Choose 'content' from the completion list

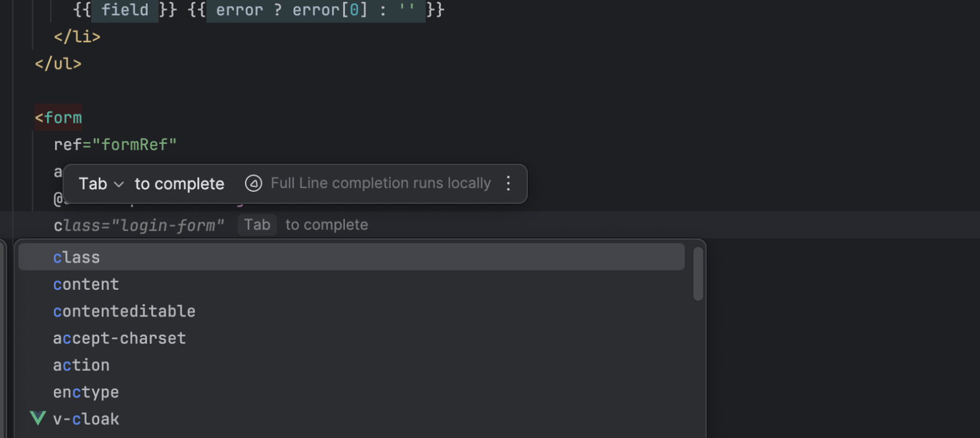pos(86,284)
